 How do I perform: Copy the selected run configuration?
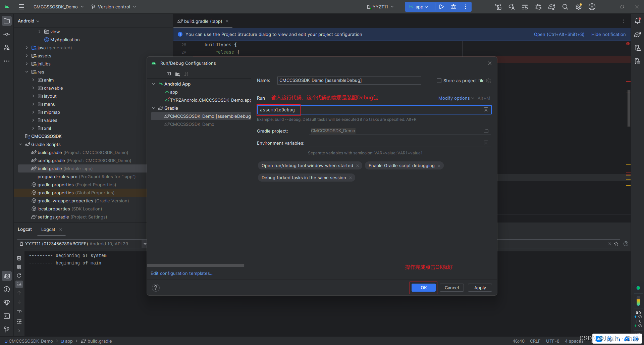169,74
